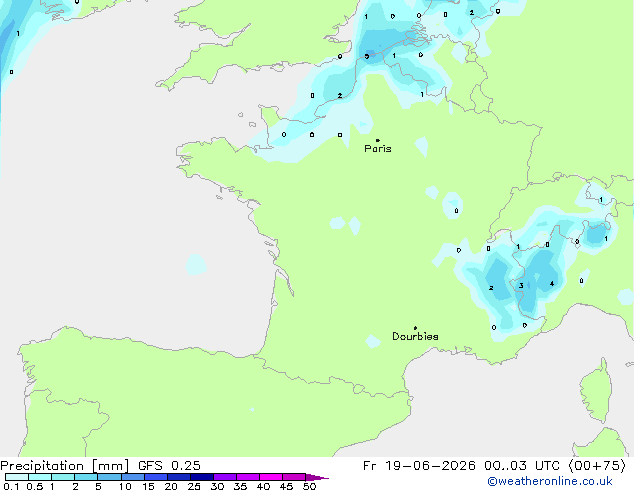Click the Dourbies location label
The height and width of the screenshot is (490, 634).
415,336
